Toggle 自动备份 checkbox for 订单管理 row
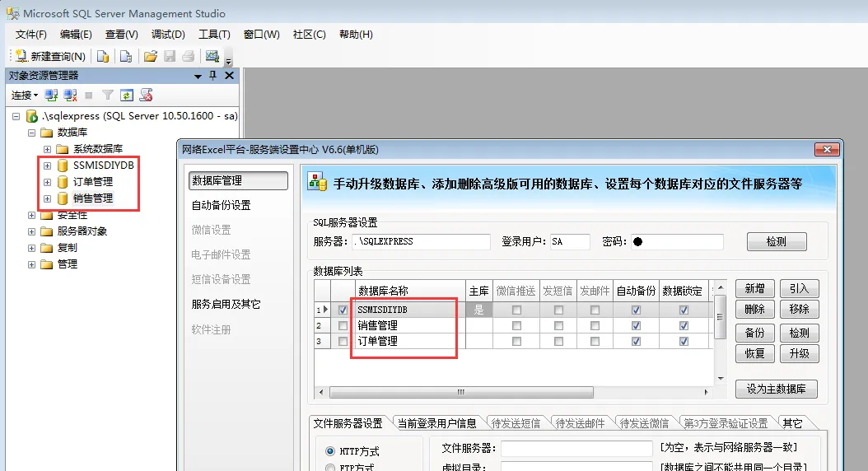The height and width of the screenshot is (471, 868). 636,342
